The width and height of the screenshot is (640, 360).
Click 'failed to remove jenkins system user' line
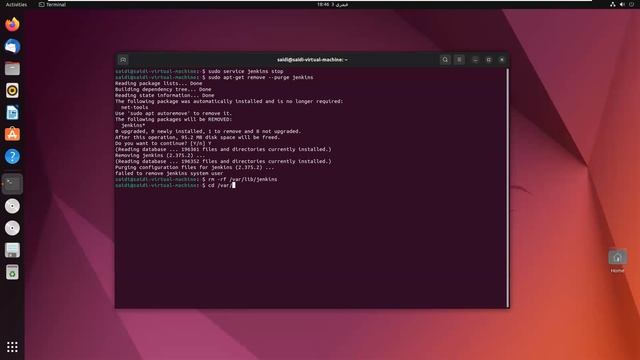[x=169, y=173]
